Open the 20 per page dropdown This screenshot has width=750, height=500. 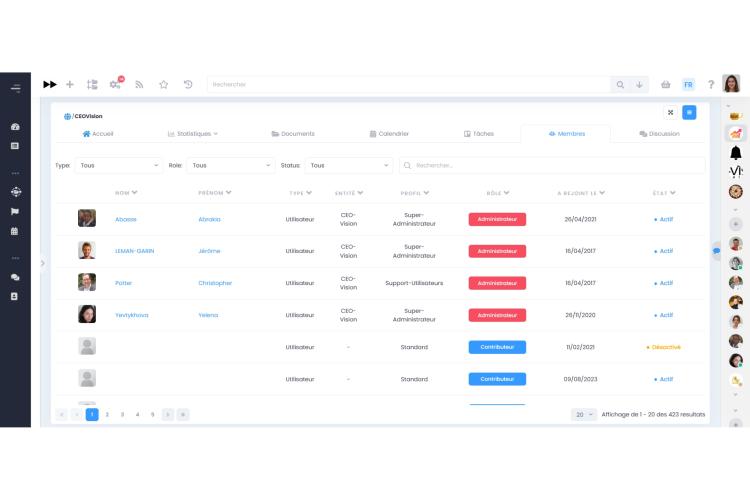584,414
